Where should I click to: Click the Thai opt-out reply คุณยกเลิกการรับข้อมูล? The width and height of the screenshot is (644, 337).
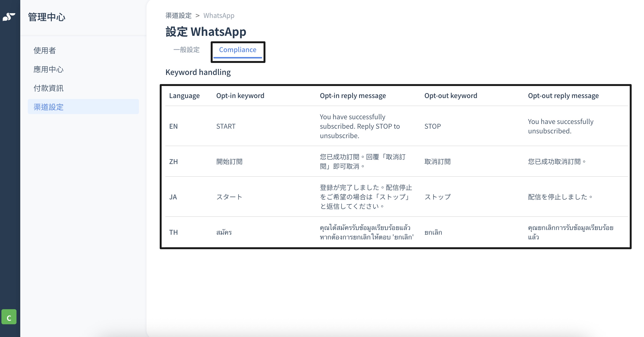pyautogui.click(x=571, y=232)
